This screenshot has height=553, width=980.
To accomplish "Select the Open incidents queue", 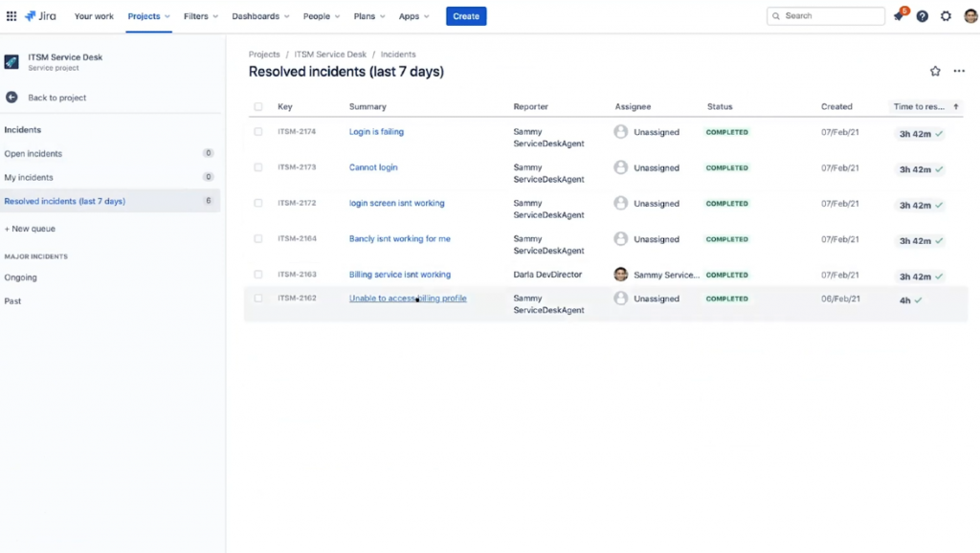I will [x=109, y=154].
